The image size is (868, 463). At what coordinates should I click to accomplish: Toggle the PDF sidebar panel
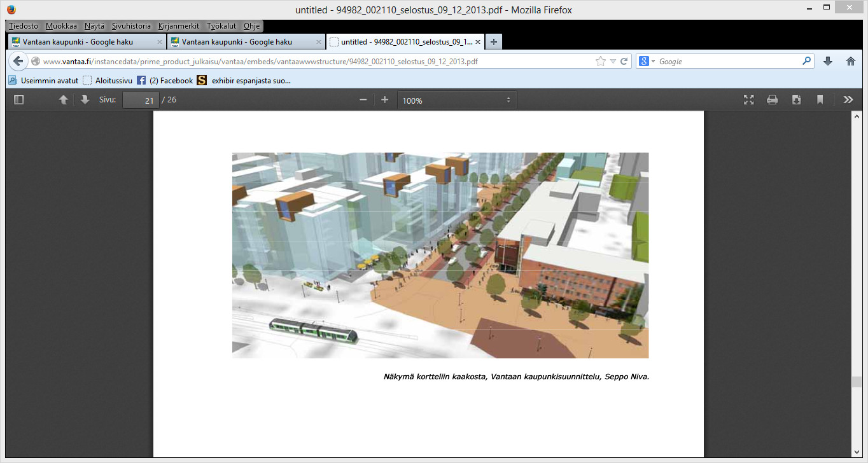tap(19, 100)
